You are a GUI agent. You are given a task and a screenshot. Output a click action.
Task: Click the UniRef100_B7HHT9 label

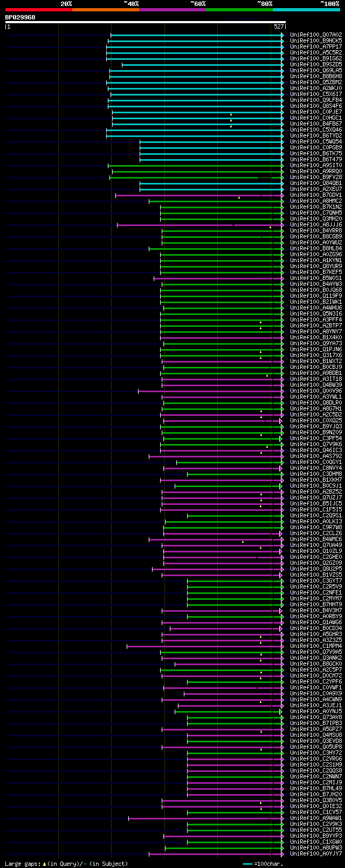(316, 605)
